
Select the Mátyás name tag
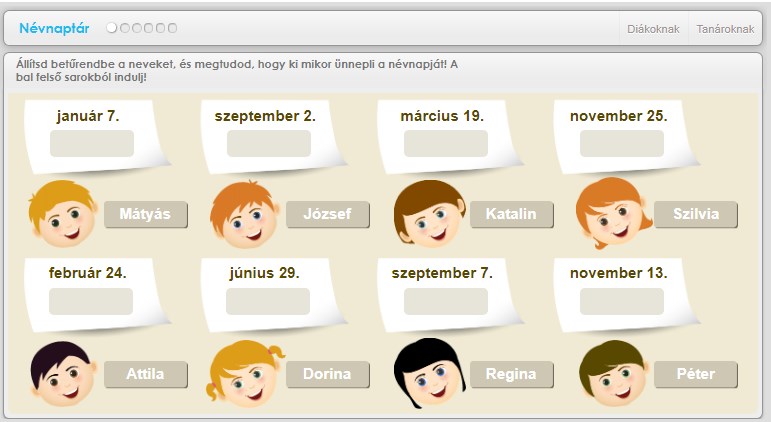pos(145,214)
